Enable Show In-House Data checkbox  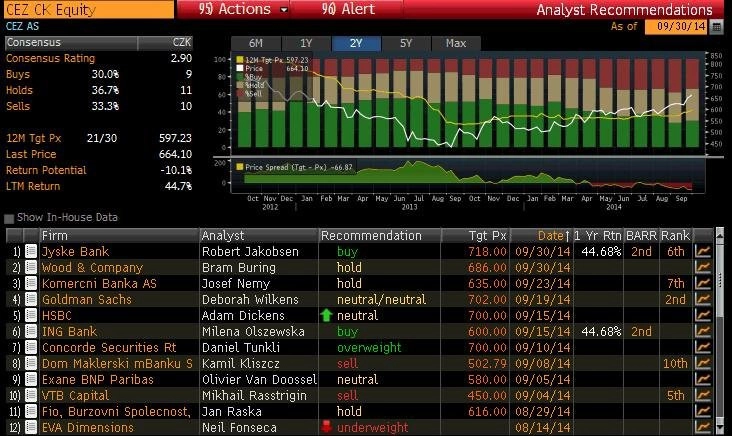pos(9,218)
